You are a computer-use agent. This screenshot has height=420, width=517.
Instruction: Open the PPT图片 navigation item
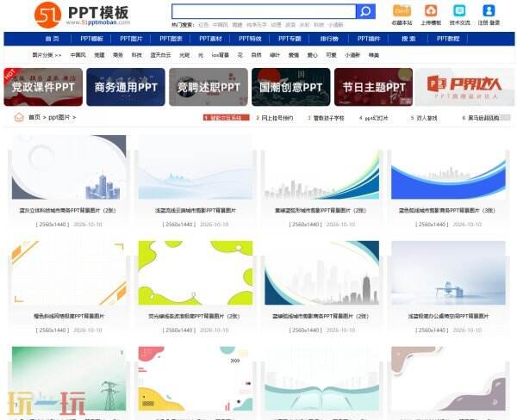pyautogui.click(x=131, y=39)
